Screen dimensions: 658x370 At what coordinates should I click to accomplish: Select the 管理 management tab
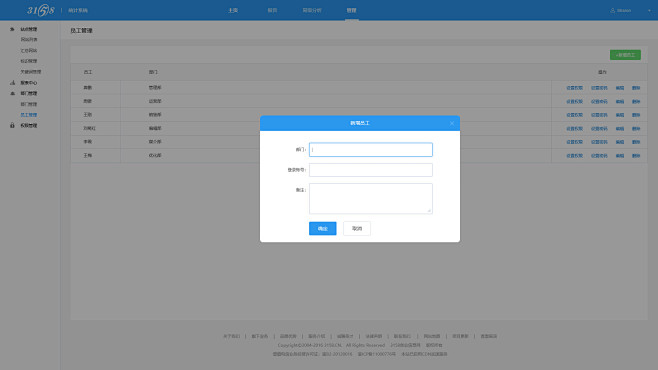(x=351, y=10)
